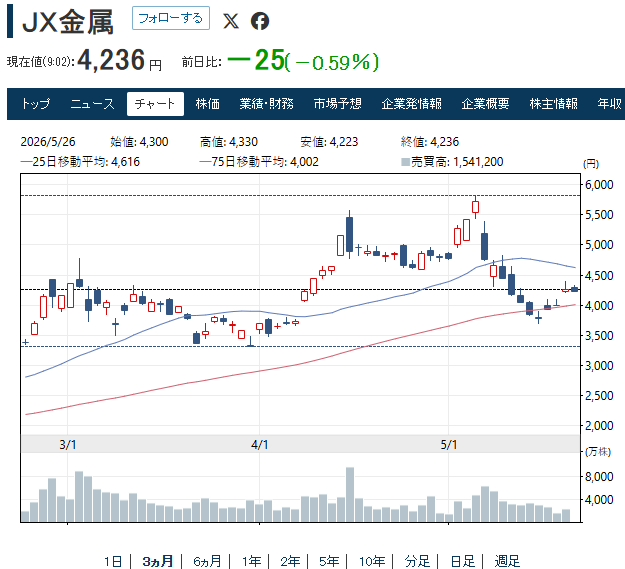Show the 5年 chart range
Image resolution: width=625 pixels, height=569 pixels.
point(328,561)
